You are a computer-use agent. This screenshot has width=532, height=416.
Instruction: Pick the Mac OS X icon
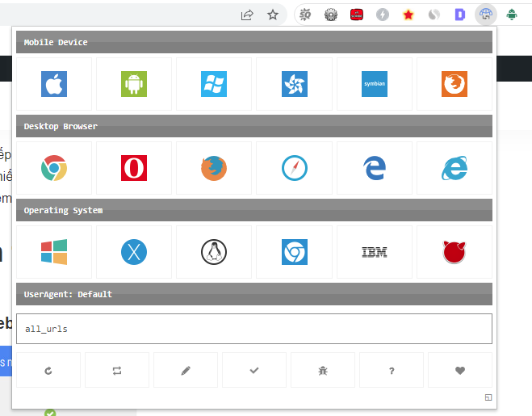tap(134, 252)
